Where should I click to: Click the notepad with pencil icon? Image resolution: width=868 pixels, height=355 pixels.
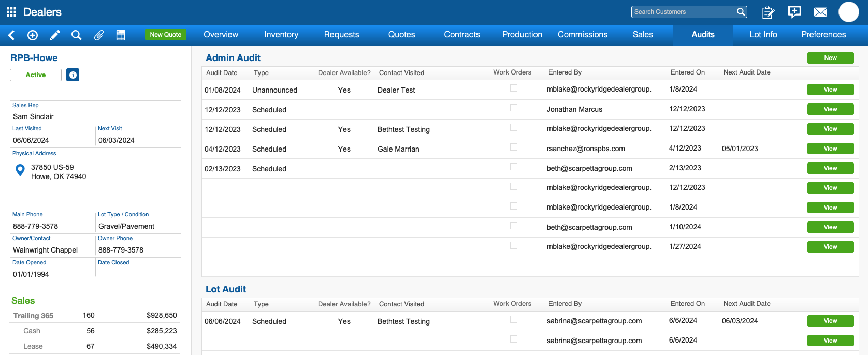pos(769,12)
